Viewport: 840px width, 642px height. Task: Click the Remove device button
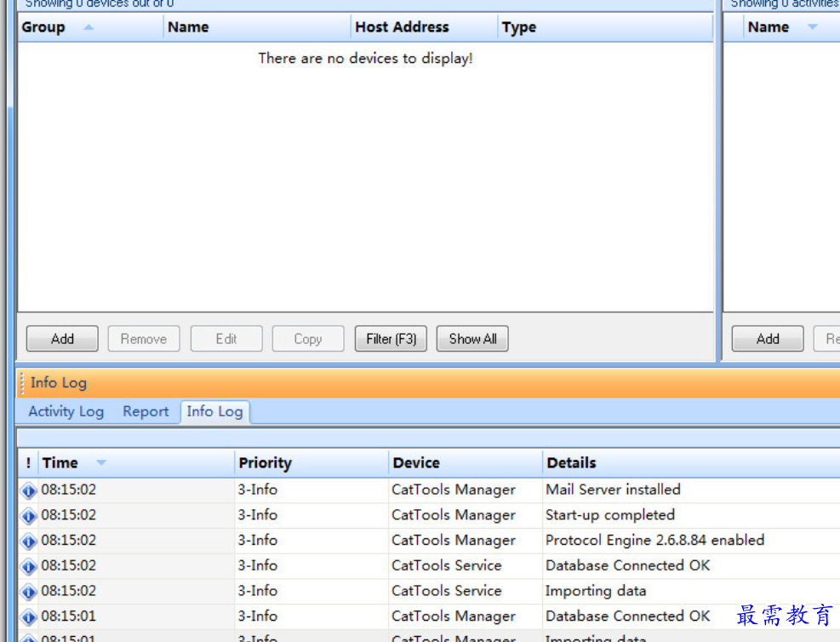tap(144, 339)
